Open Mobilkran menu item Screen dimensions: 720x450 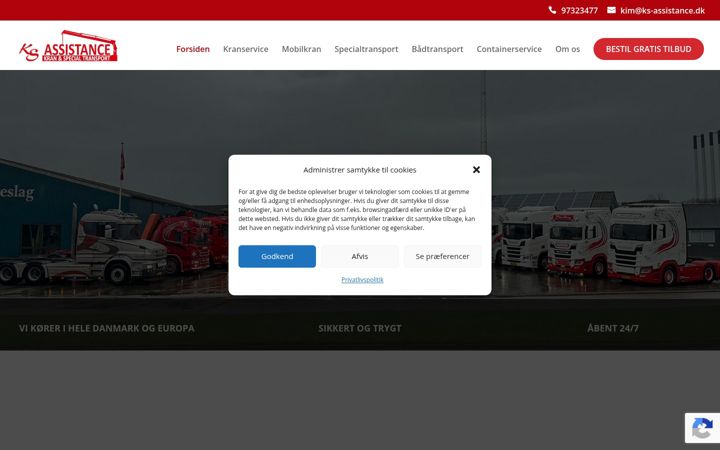point(301,49)
